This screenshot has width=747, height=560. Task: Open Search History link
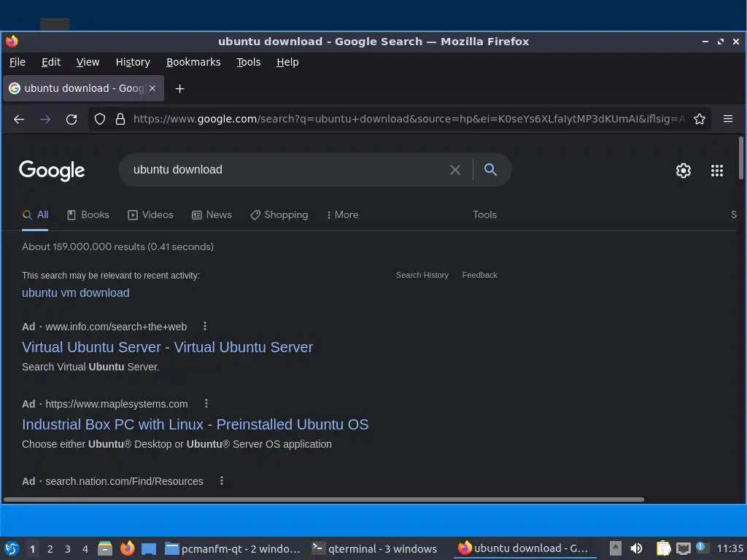tap(422, 275)
